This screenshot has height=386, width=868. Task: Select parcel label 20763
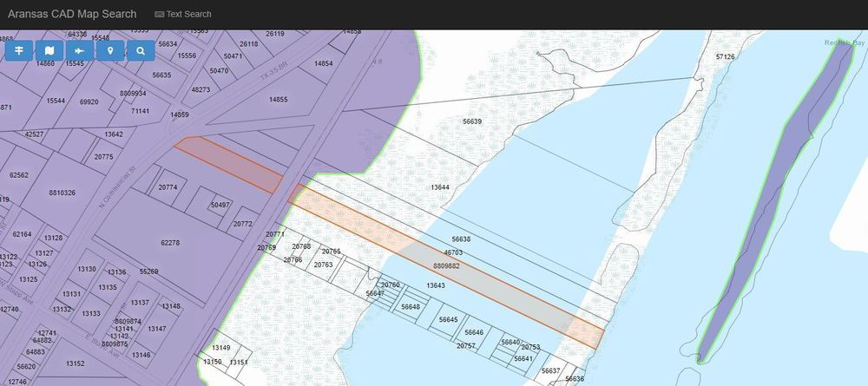click(x=323, y=265)
